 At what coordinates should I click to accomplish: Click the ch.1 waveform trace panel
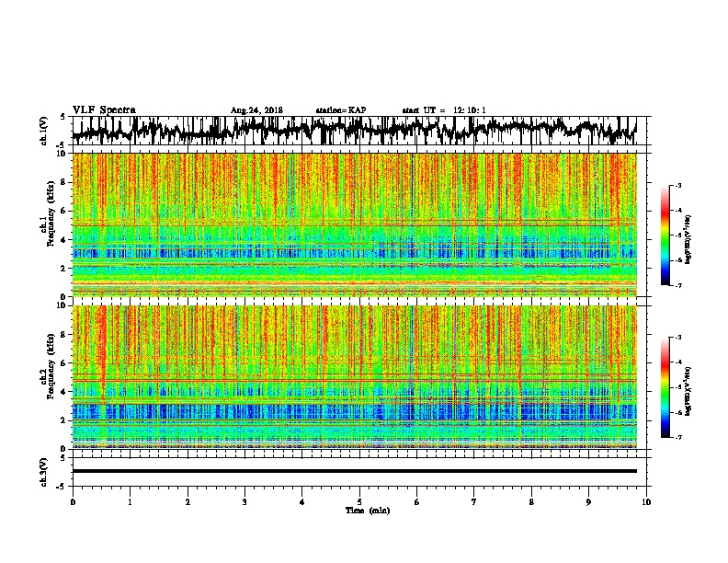pos(358,131)
